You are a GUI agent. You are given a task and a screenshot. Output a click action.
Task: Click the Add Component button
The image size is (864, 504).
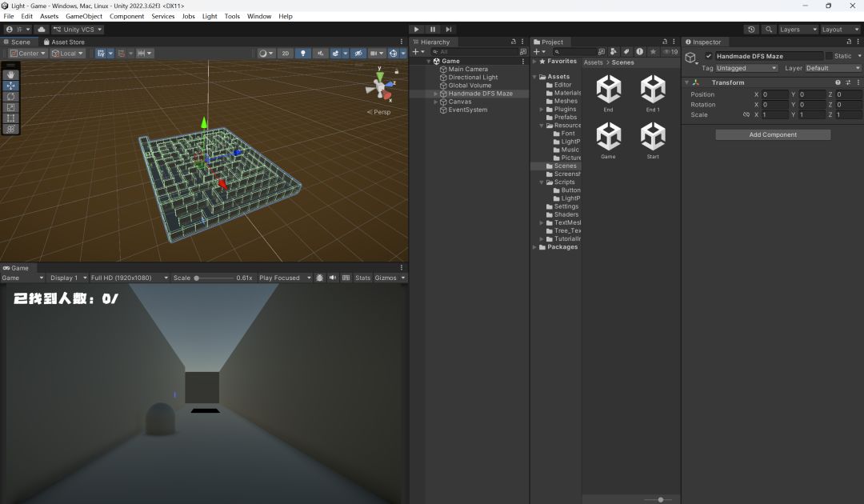(773, 135)
